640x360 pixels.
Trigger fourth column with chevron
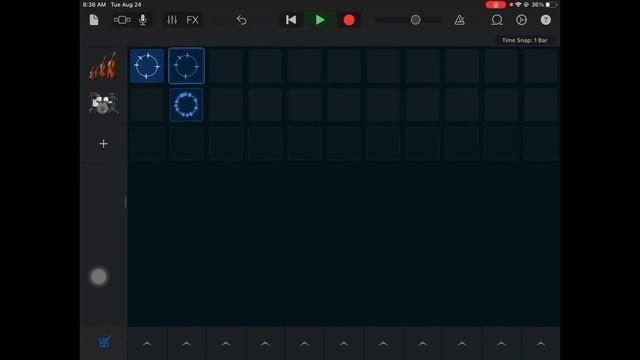265,344
